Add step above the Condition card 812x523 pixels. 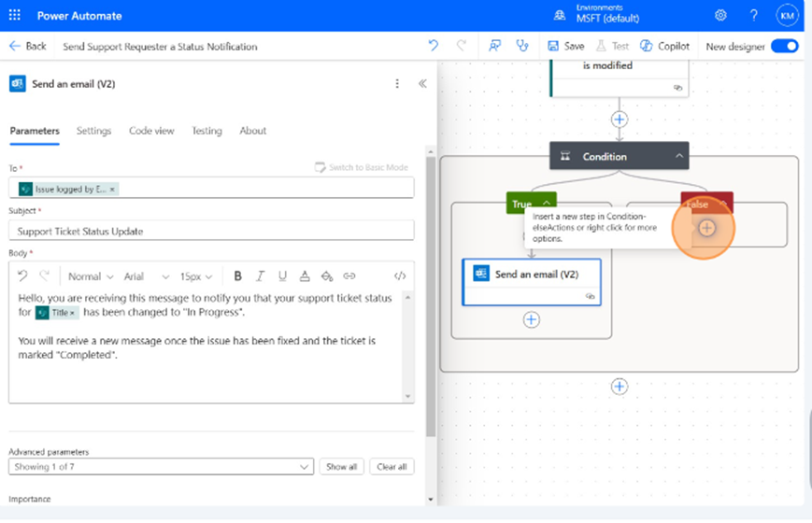[620, 120]
